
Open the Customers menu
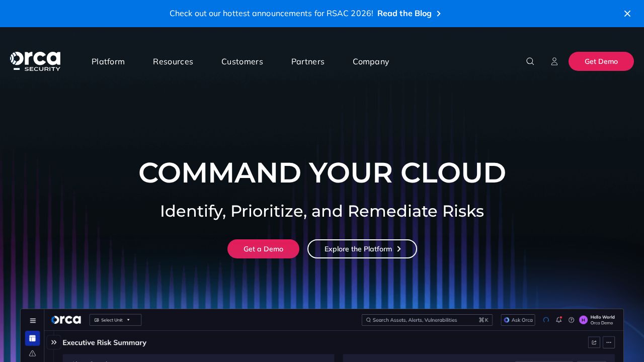click(242, 61)
